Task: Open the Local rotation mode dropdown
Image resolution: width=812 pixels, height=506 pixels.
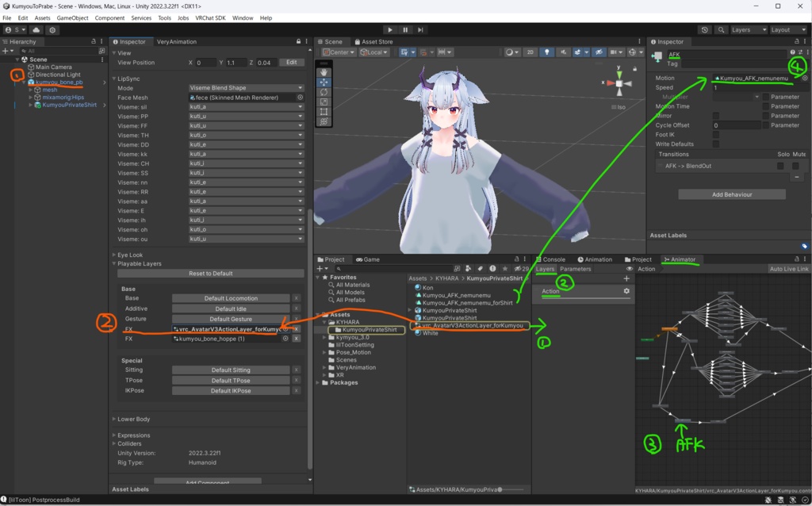Action: click(374, 52)
